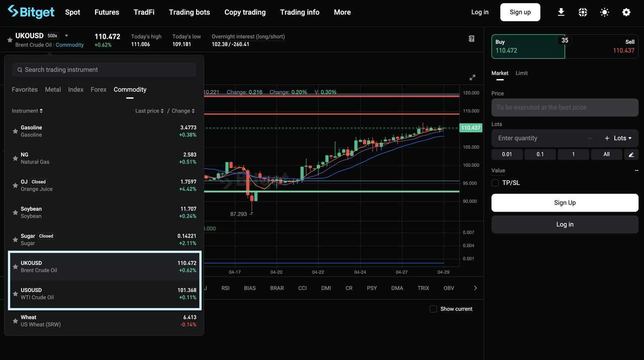Click the Commodity link under UKOUSD
Viewport: 644px width, 360px height.
pyautogui.click(x=70, y=45)
